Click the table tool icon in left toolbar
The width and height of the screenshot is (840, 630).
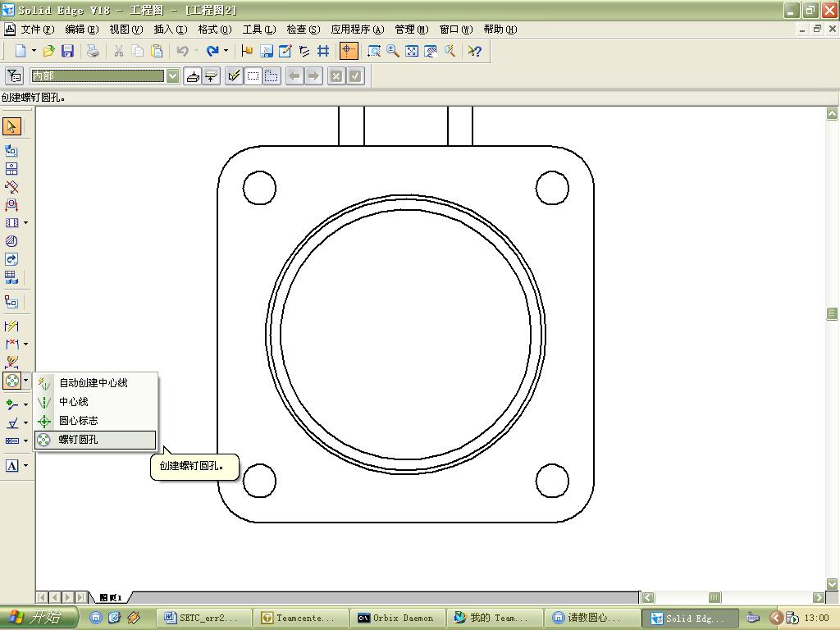click(x=11, y=277)
